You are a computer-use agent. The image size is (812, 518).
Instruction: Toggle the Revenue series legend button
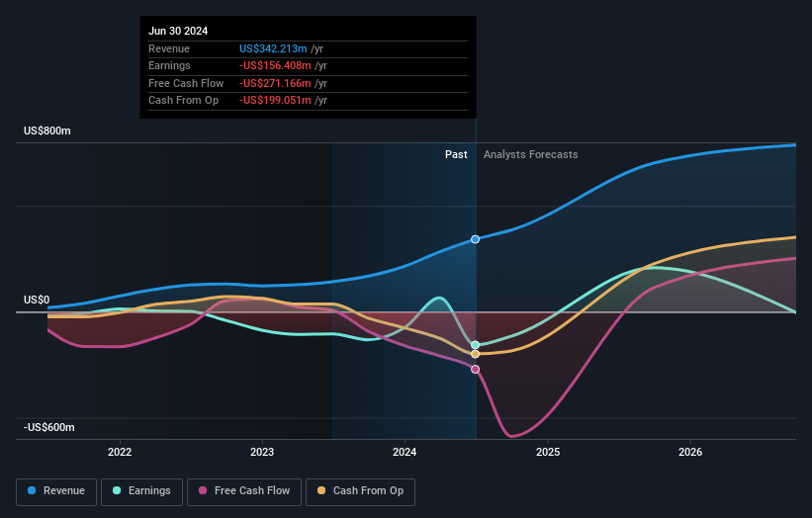56,491
